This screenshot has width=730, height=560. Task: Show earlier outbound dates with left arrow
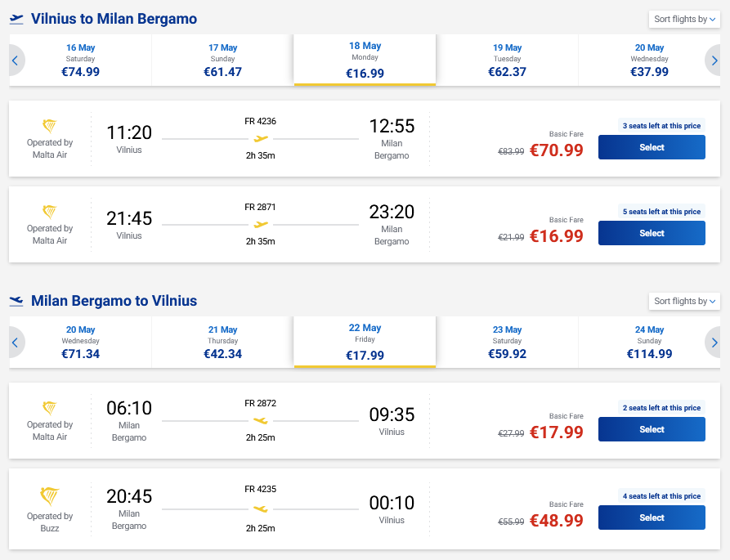click(x=15, y=60)
